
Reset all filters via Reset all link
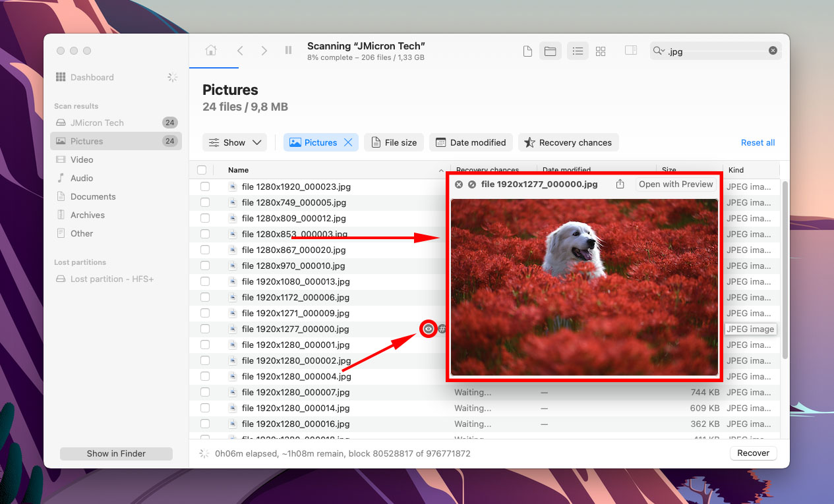pos(758,142)
